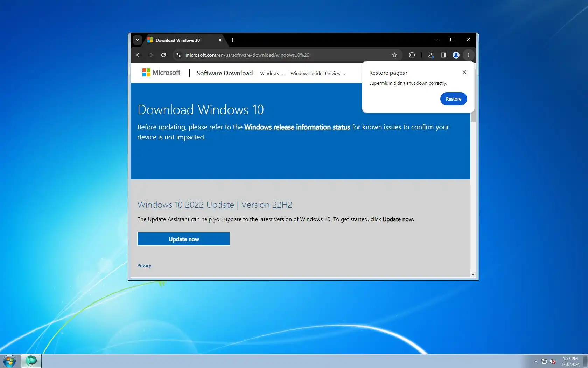The height and width of the screenshot is (368, 588).
Task: Click the Restore button
Action: [x=454, y=99]
